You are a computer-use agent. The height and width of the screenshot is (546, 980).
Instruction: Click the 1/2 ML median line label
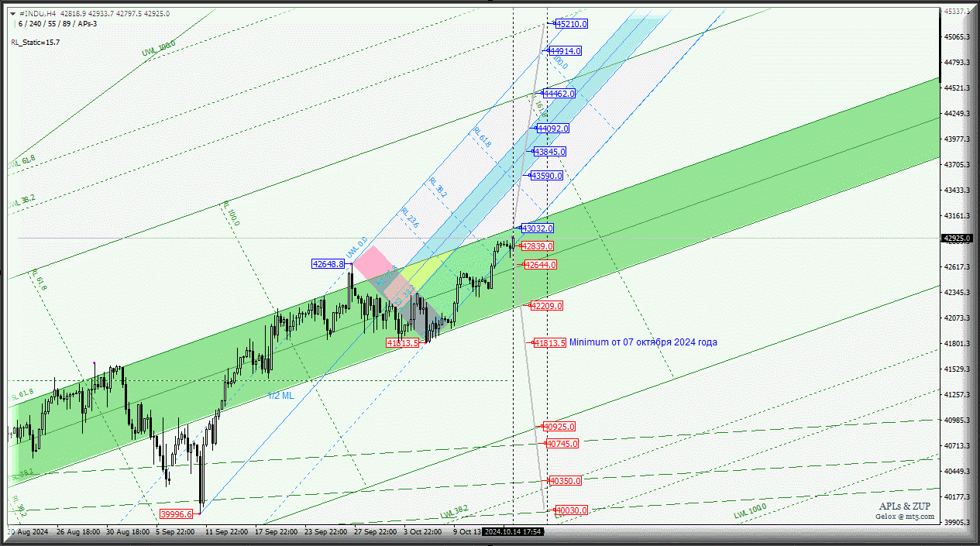pyautogui.click(x=281, y=396)
